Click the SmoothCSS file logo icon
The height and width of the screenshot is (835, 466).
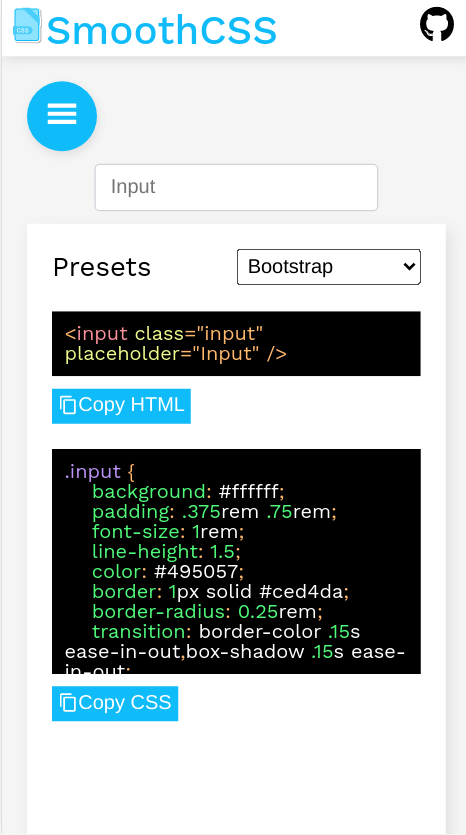click(x=27, y=26)
